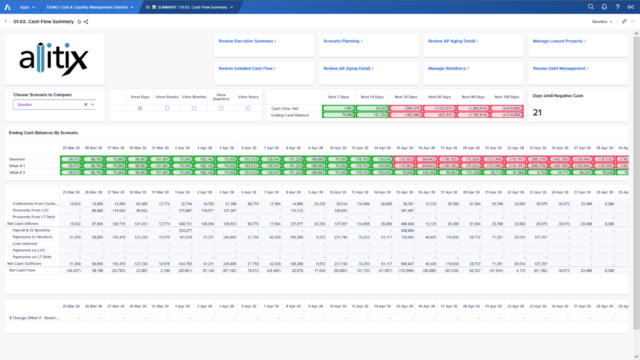Select the What-If 1 row label

[17, 166]
